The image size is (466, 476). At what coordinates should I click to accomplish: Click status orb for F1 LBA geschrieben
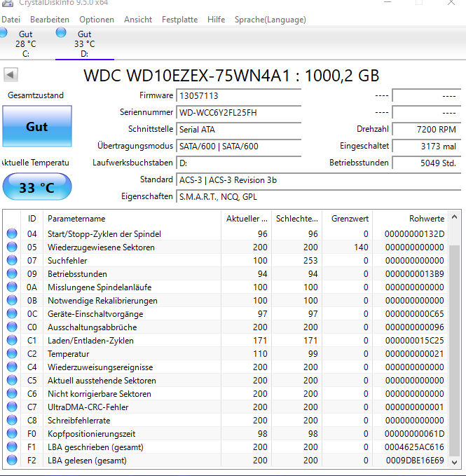(12, 447)
